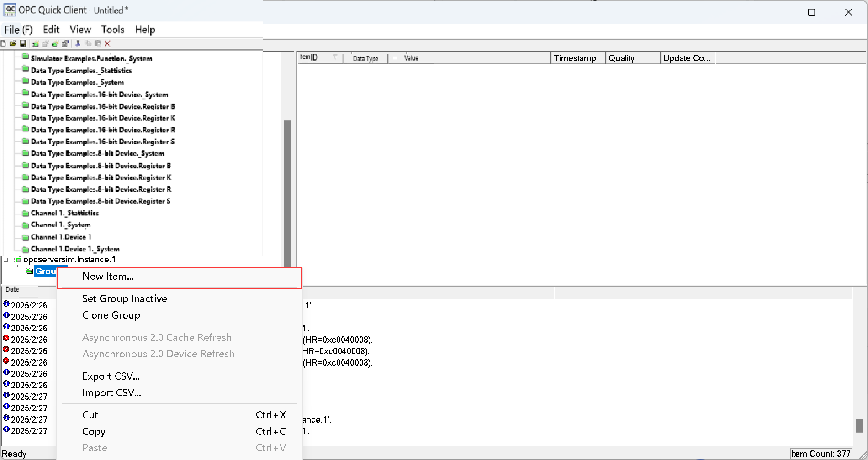Collapse the opcserversim.Instance.1 tree node

(6, 260)
